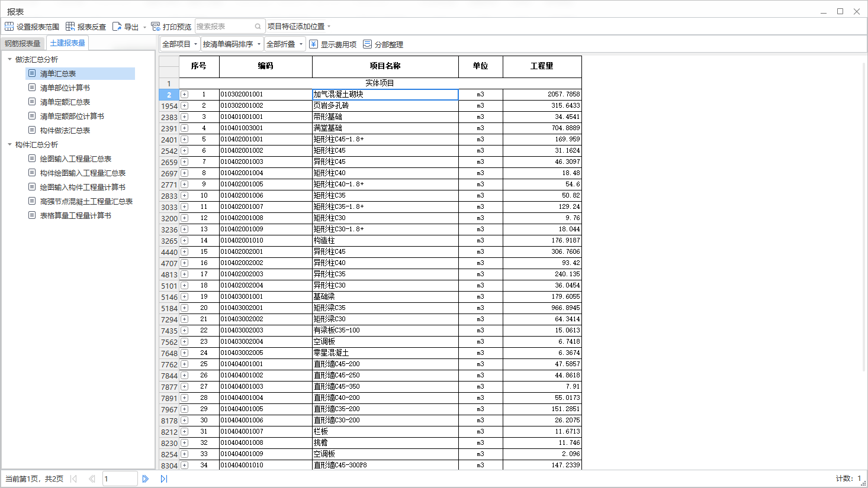Click the 报表反查 icon
This screenshot has height=488, width=868.
[70, 27]
